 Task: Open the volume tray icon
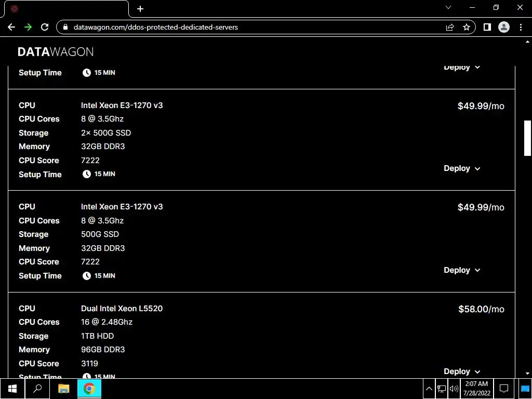(454, 389)
